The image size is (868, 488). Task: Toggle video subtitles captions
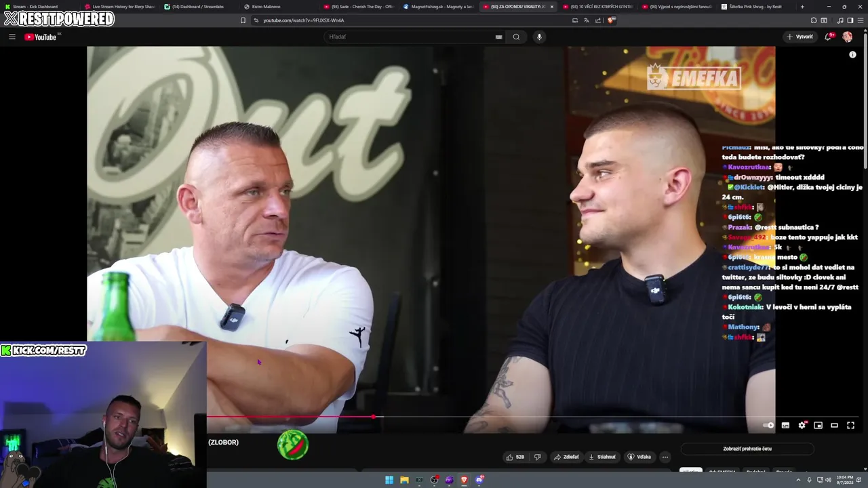[x=785, y=425]
